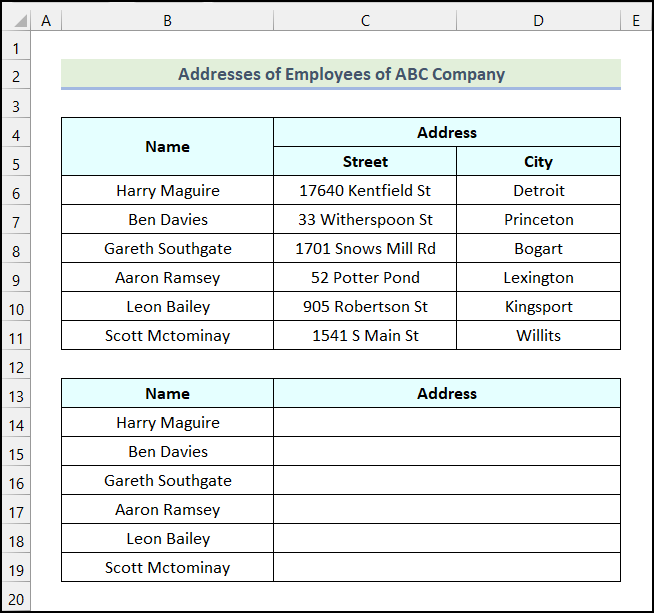Select 'Aaron Ramsey' in row 17
Screen dimensions: 654x613
[x=167, y=509]
